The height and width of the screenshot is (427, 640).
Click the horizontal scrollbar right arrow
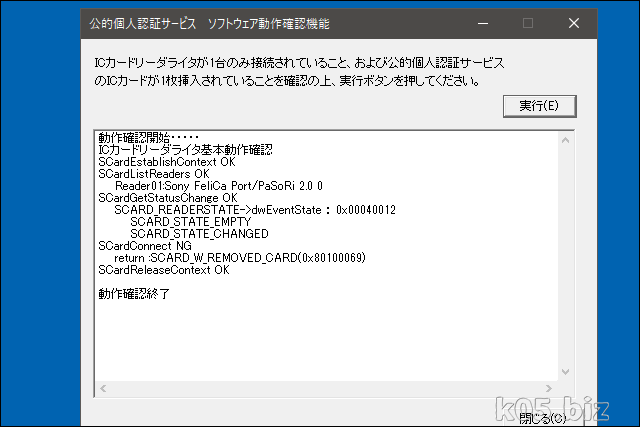[x=549, y=389]
